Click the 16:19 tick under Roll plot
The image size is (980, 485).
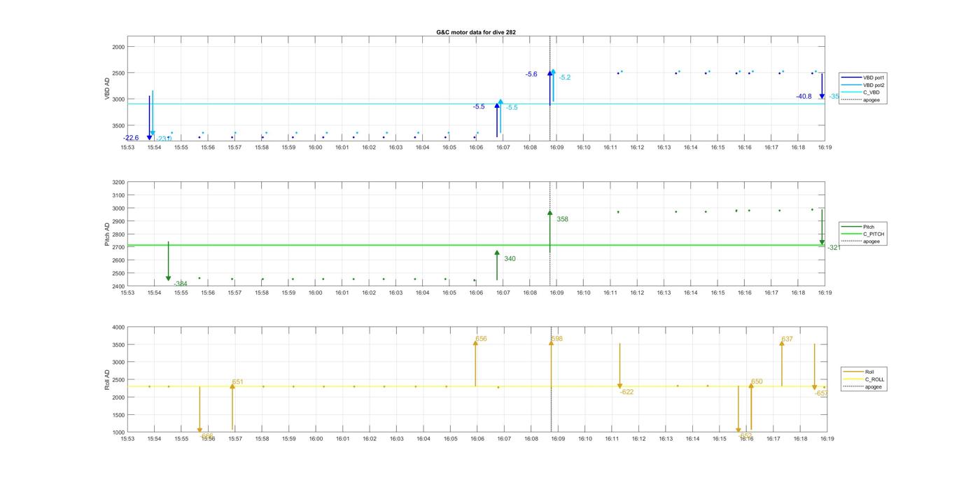click(x=827, y=439)
